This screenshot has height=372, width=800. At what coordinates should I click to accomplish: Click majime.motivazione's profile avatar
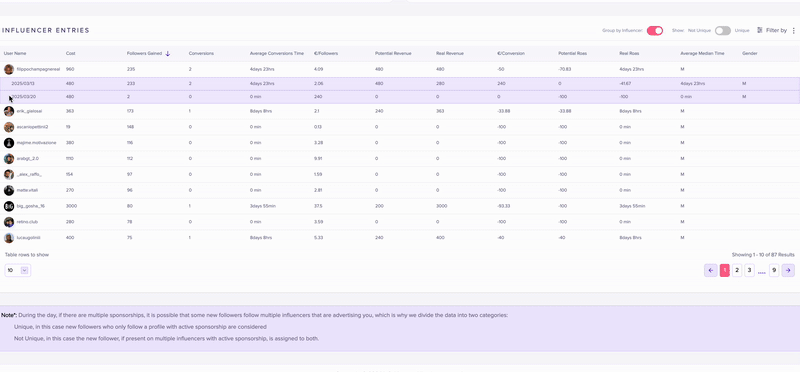click(9, 143)
